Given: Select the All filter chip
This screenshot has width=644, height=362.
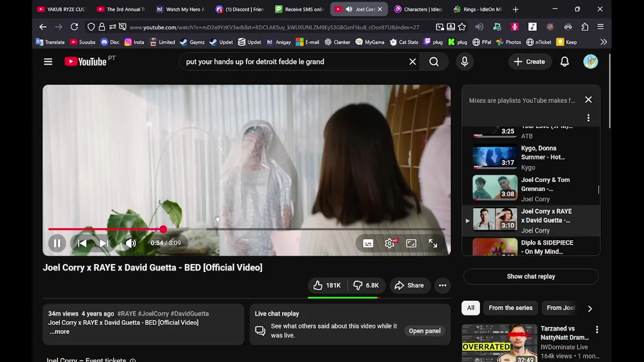Looking at the screenshot, I should point(470,308).
